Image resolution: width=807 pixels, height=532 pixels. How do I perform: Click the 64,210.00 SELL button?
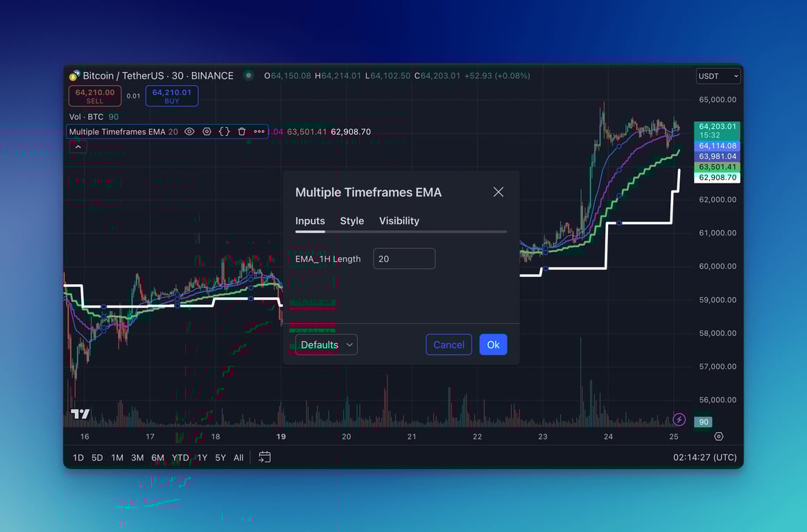[x=95, y=96]
